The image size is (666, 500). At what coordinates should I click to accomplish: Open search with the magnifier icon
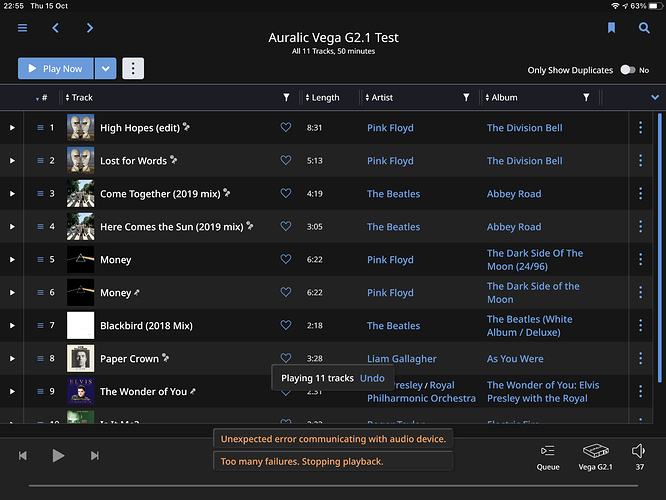pyautogui.click(x=644, y=28)
